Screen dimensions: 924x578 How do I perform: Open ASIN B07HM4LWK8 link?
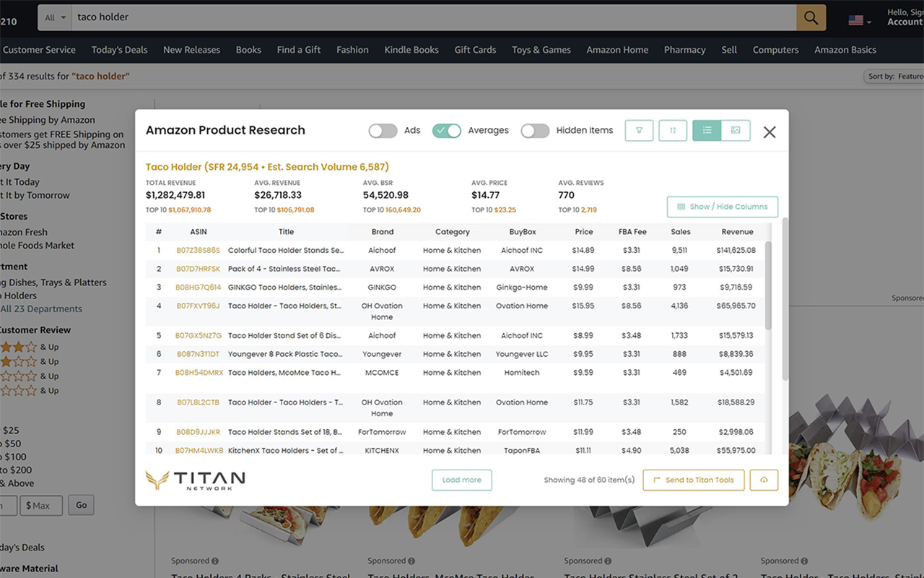pos(199,451)
